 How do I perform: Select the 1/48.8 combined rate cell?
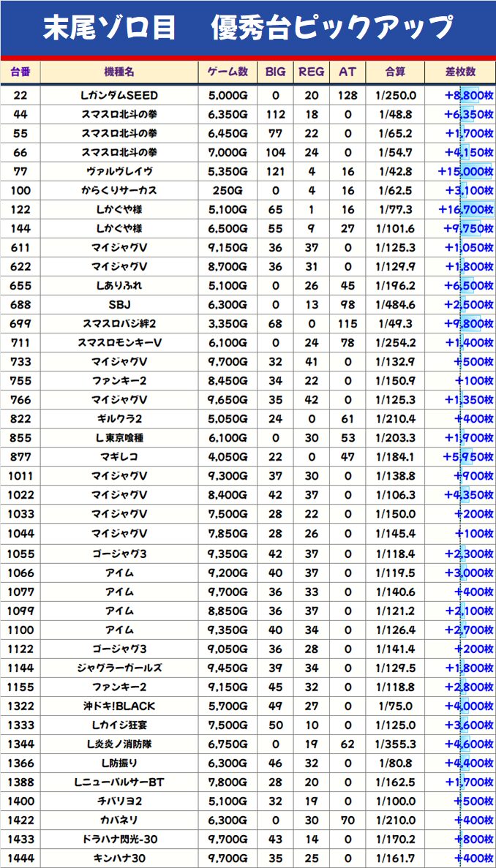click(x=395, y=115)
